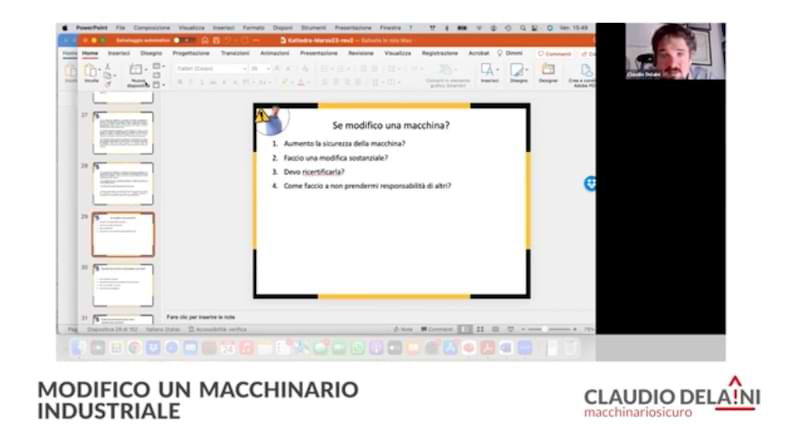
Task: Switch to reading view icon
Action: pyautogui.click(x=496, y=329)
